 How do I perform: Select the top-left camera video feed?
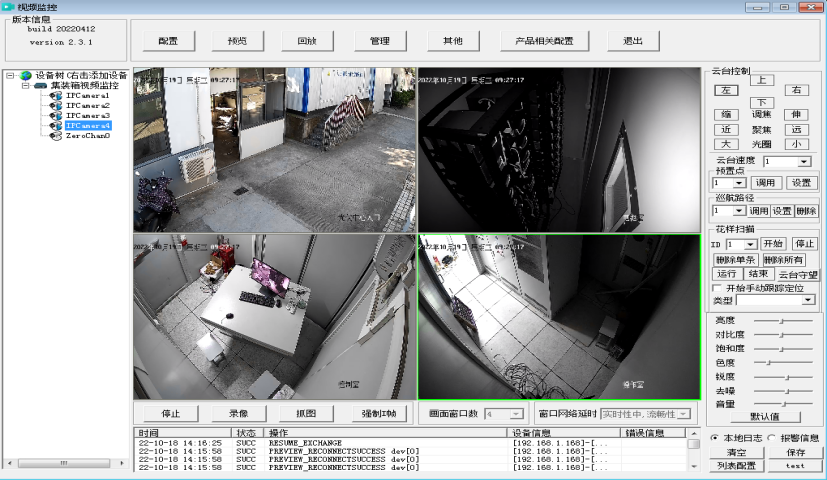(x=275, y=150)
